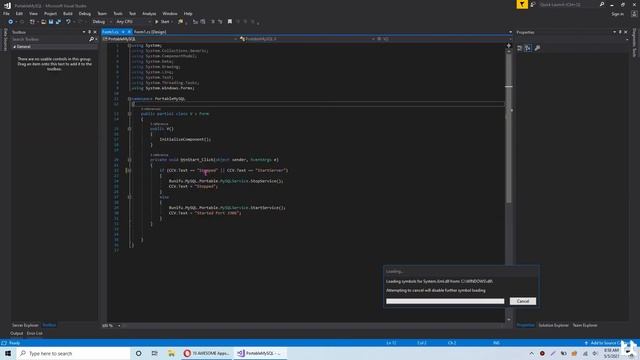
Task: Open the Debug configuration dropdown
Action: coord(102,22)
